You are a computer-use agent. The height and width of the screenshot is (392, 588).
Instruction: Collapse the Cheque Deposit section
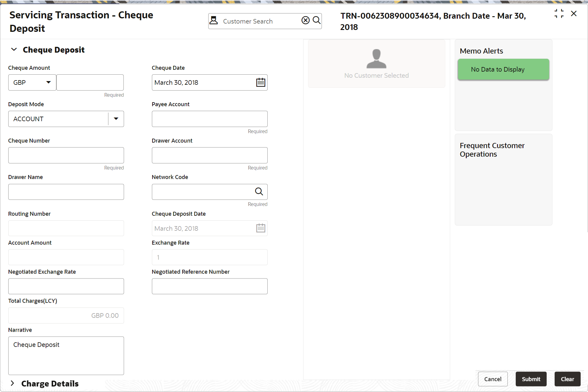[x=14, y=50]
